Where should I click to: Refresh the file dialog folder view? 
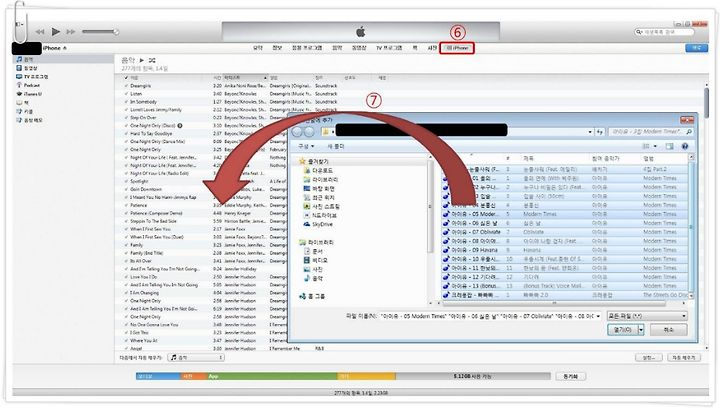pos(600,132)
